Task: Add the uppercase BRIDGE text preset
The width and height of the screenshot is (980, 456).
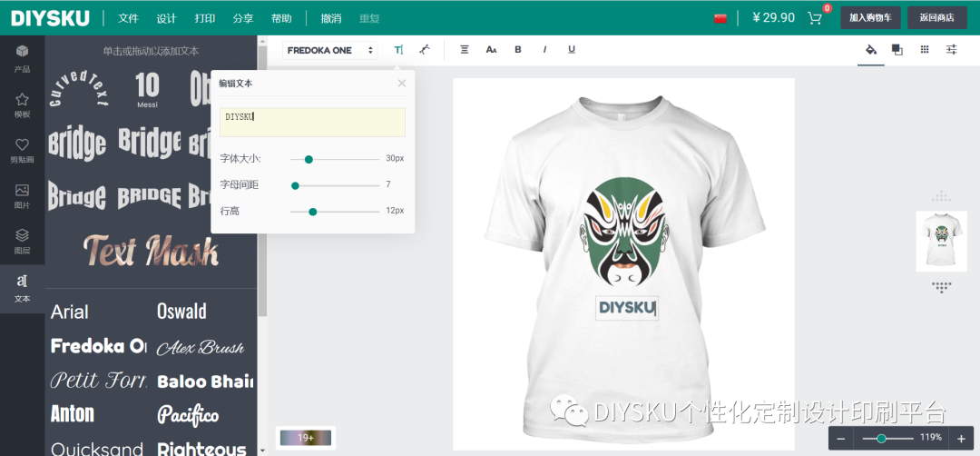Action: [x=150, y=196]
